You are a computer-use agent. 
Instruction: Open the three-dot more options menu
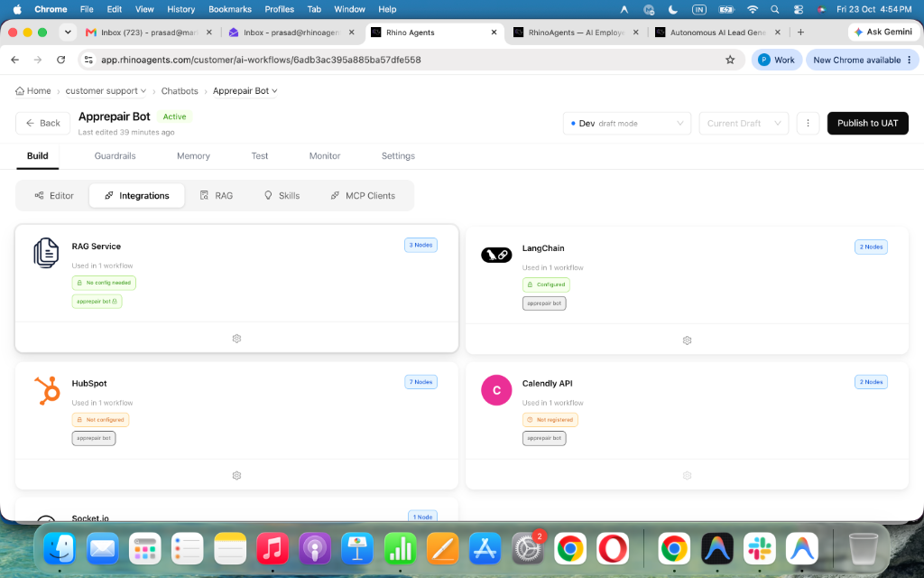(x=808, y=123)
